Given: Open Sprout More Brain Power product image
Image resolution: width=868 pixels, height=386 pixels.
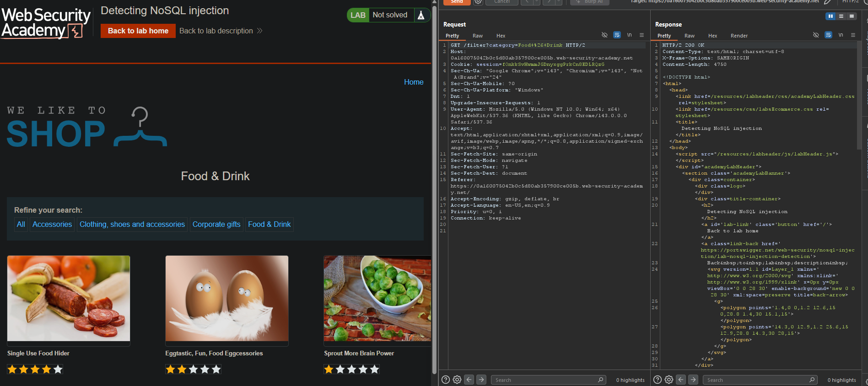Looking at the screenshot, I should 377,299.
